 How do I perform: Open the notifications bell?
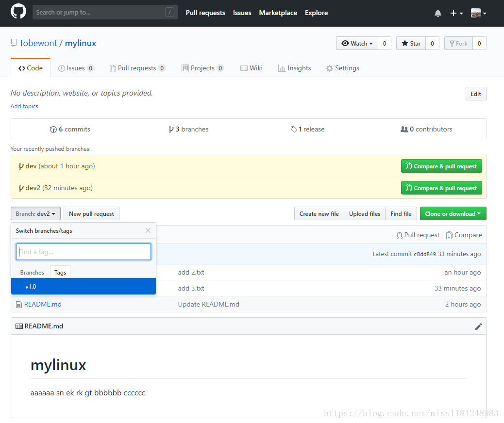(x=437, y=13)
